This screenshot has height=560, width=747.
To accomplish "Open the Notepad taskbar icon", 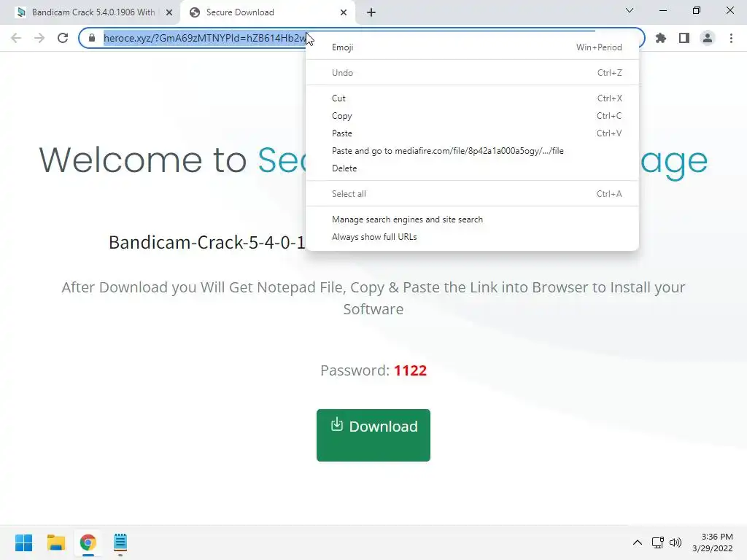I will [x=120, y=542].
